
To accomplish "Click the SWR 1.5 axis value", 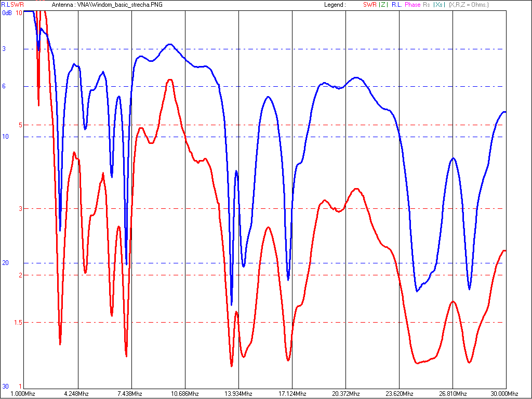I will 18,322.
